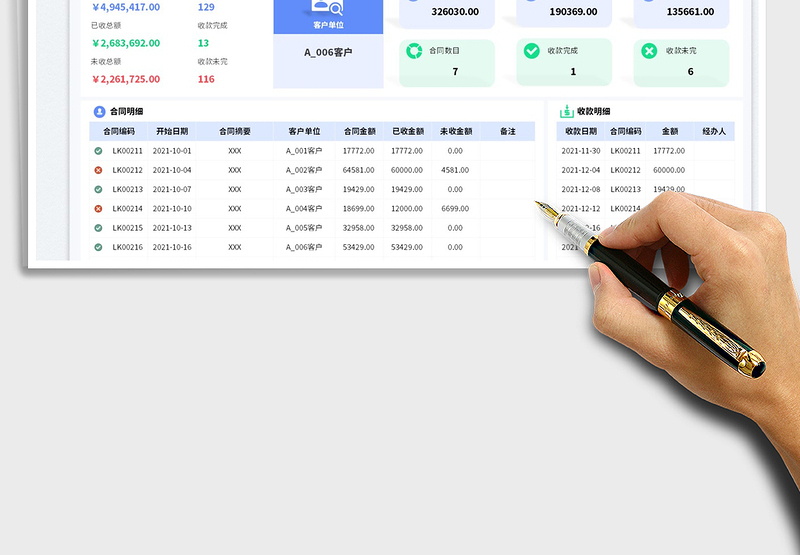Select the blue count value 129
800x555 pixels.
point(206,7)
